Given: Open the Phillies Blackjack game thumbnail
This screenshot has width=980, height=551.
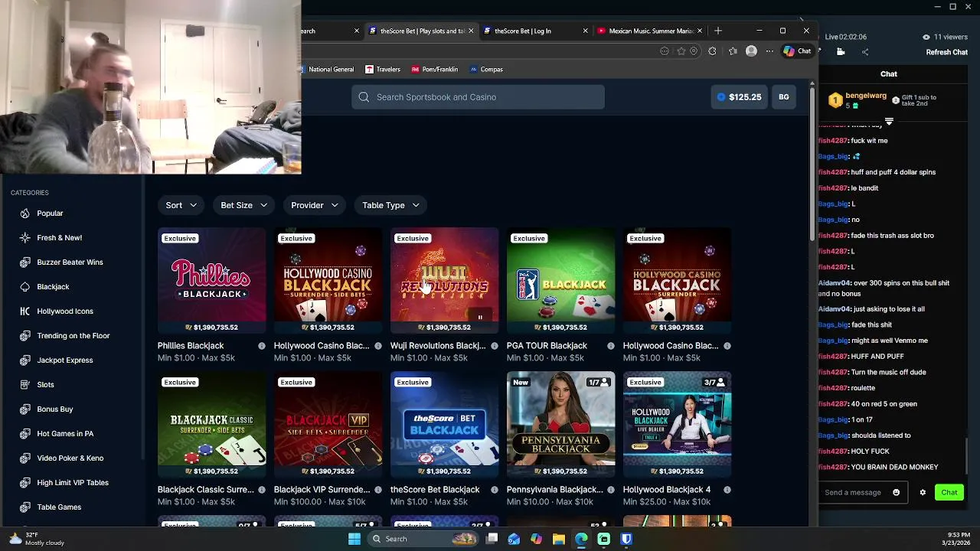Looking at the screenshot, I should pyautogui.click(x=212, y=281).
